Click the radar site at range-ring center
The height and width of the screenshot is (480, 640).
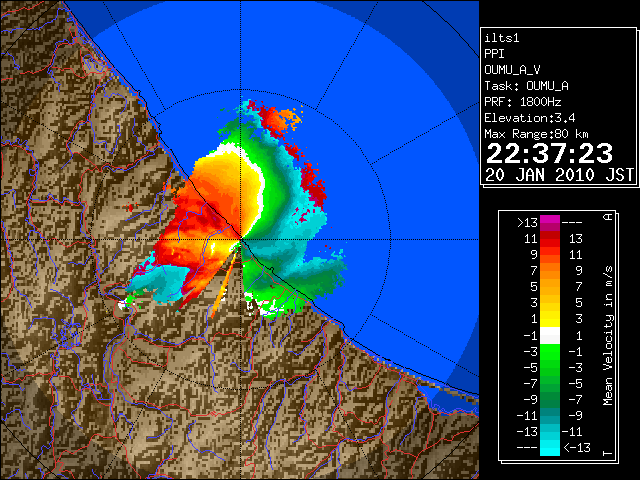point(241,240)
